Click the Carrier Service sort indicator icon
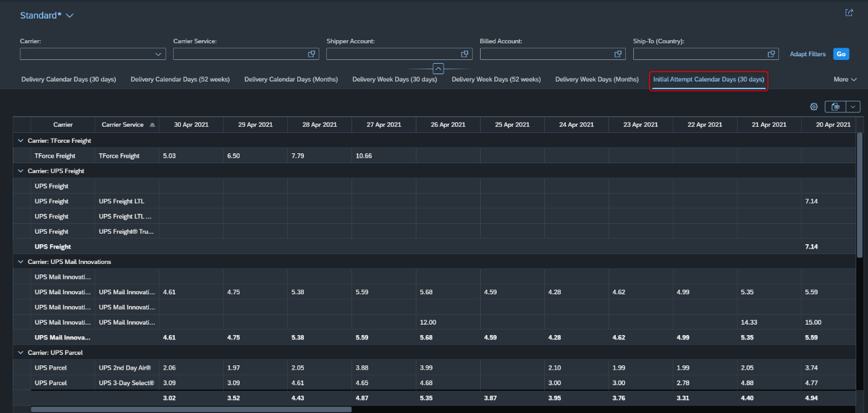 (152, 125)
